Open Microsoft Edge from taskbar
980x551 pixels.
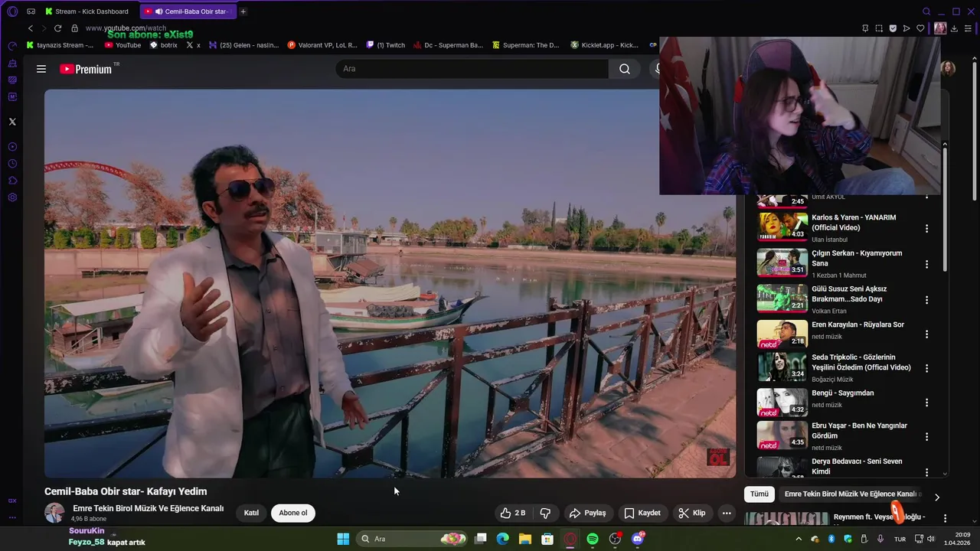point(503,539)
